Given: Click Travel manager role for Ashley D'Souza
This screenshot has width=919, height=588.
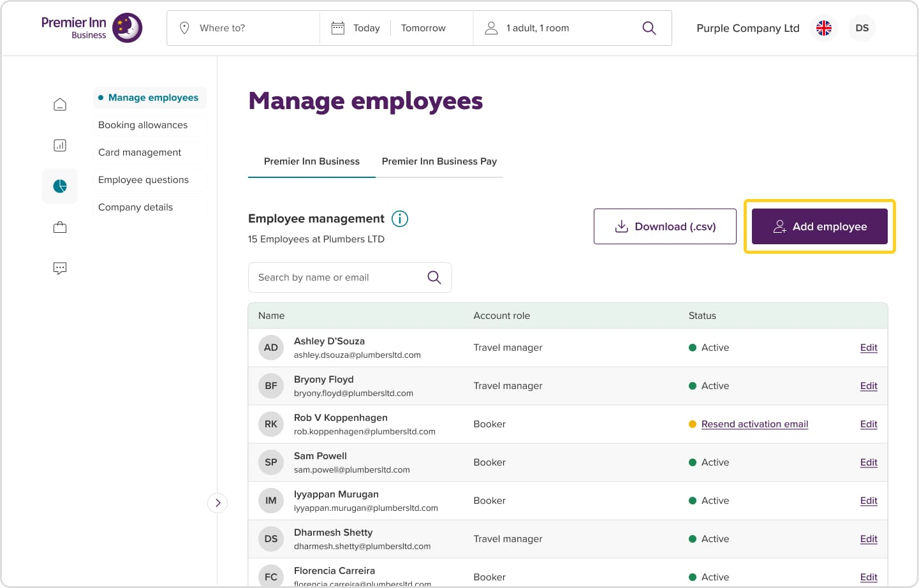Looking at the screenshot, I should pos(508,348).
